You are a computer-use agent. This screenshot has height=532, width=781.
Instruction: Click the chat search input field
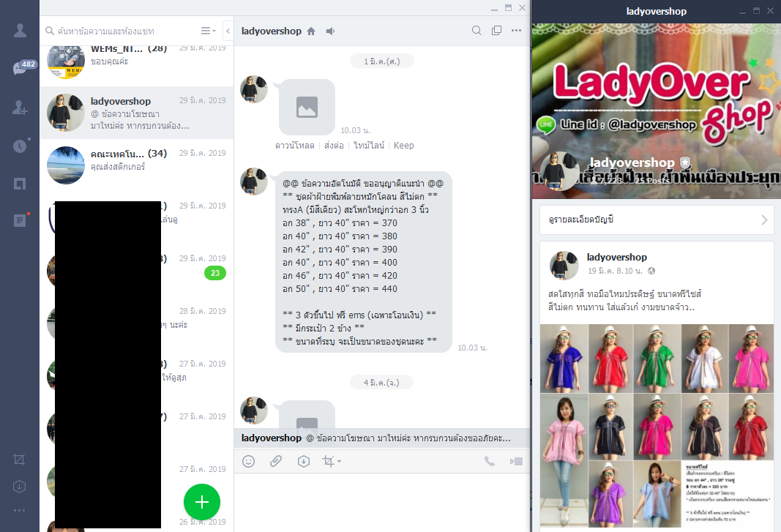tap(122, 31)
